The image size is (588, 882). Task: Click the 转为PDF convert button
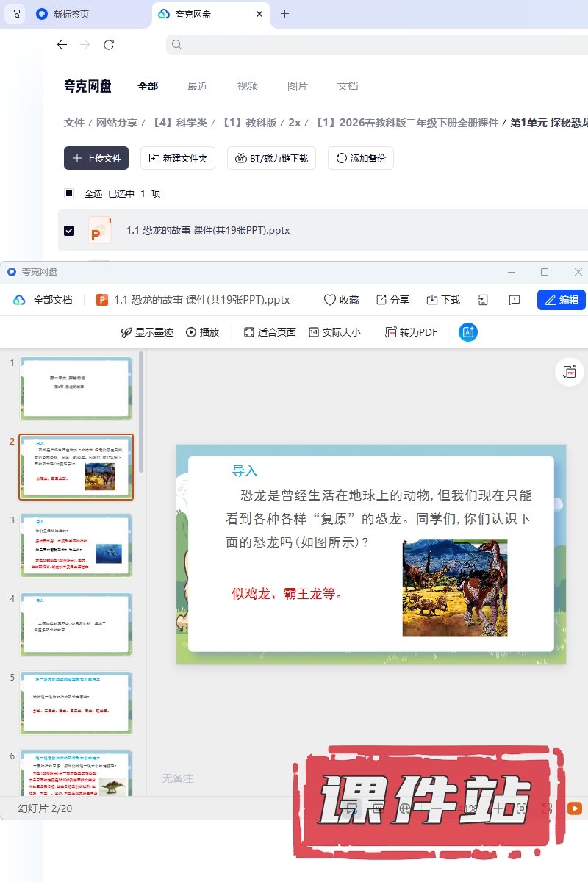coord(411,332)
